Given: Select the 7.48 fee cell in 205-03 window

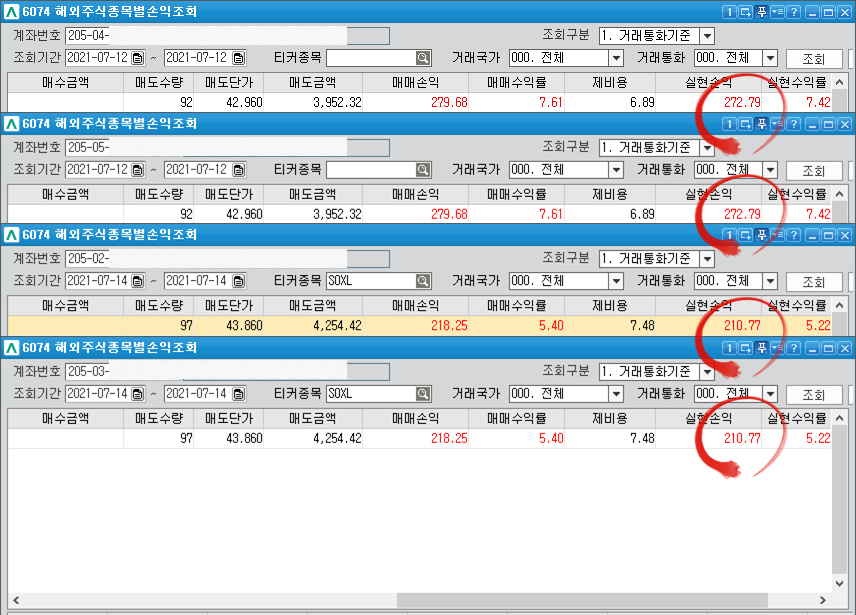Looking at the screenshot, I should coord(610,438).
